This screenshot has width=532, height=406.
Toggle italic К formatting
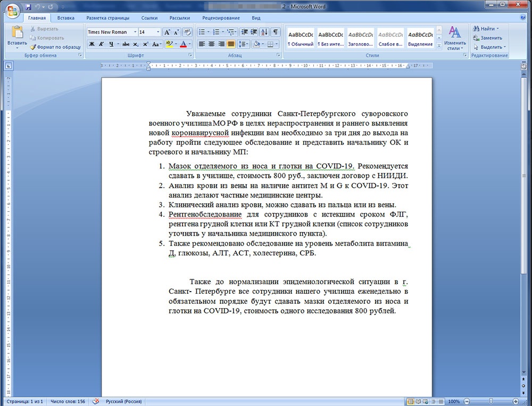[101, 44]
